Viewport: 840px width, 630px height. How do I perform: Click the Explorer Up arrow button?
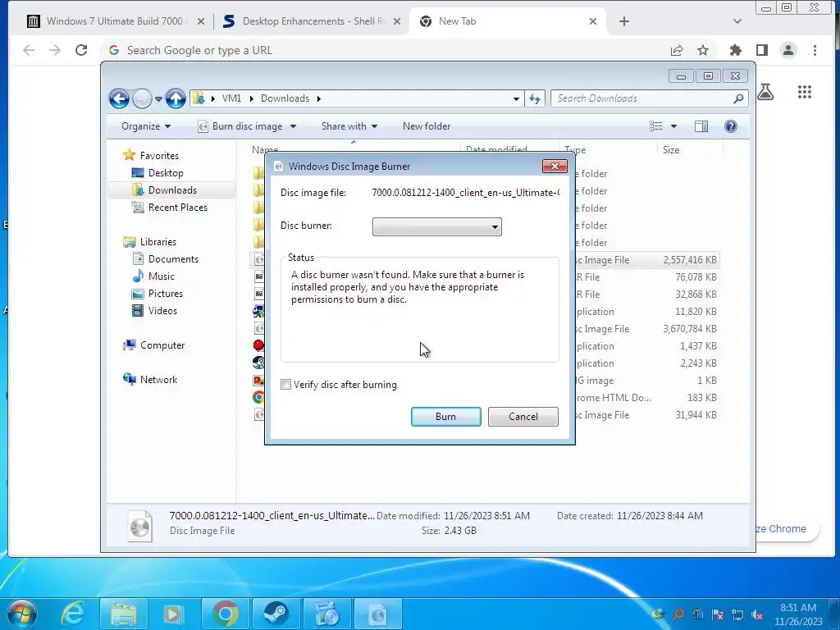click(176, 98)
